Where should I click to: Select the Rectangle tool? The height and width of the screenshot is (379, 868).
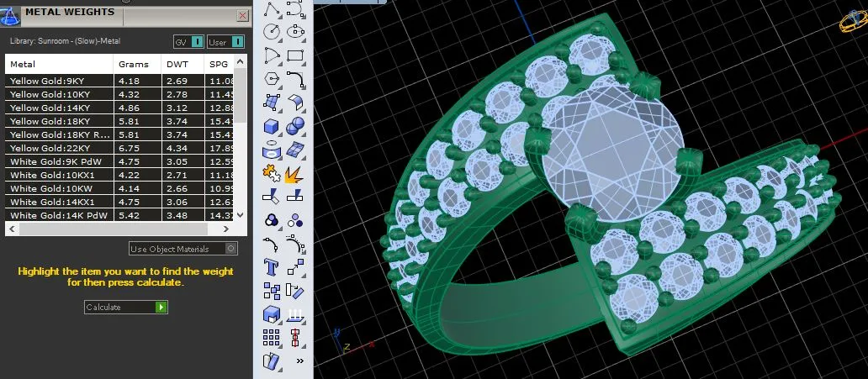point(295,55)
